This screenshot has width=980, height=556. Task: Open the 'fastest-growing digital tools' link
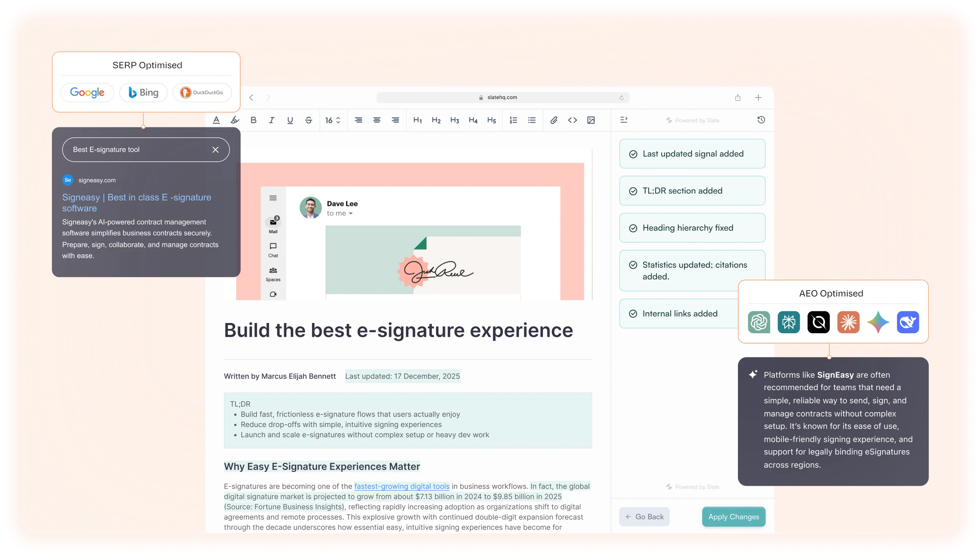click(x=401, y=486)
